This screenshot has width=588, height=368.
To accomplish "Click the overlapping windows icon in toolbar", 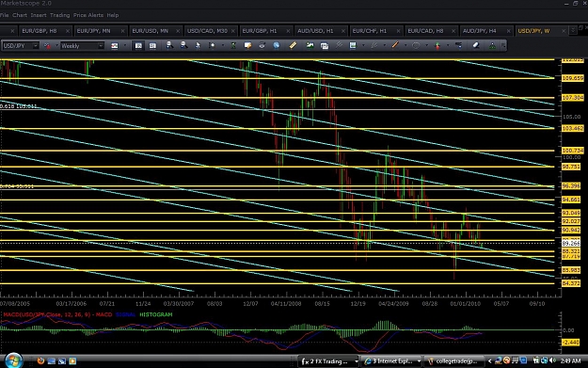I will (324, 46).
